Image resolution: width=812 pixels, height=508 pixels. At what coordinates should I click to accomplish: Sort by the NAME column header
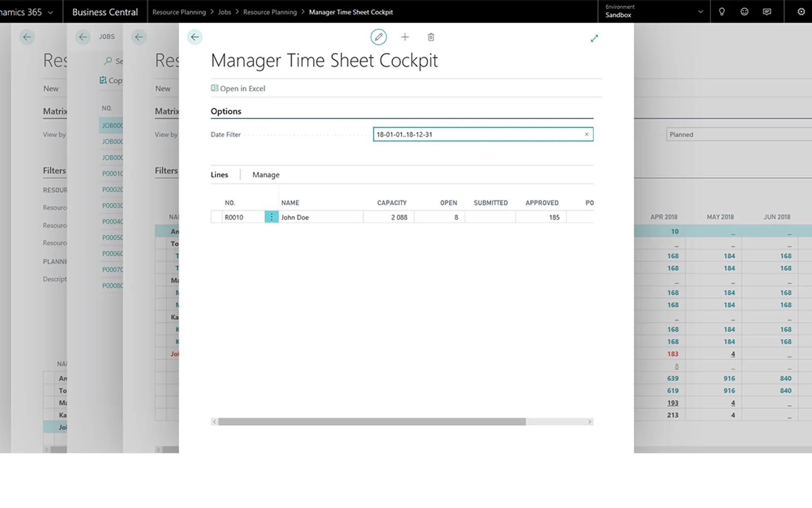(x=290, y=203)
